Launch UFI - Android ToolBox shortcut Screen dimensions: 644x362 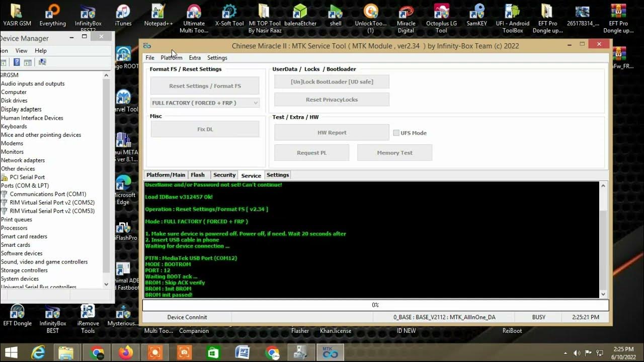tap(512, 18)
